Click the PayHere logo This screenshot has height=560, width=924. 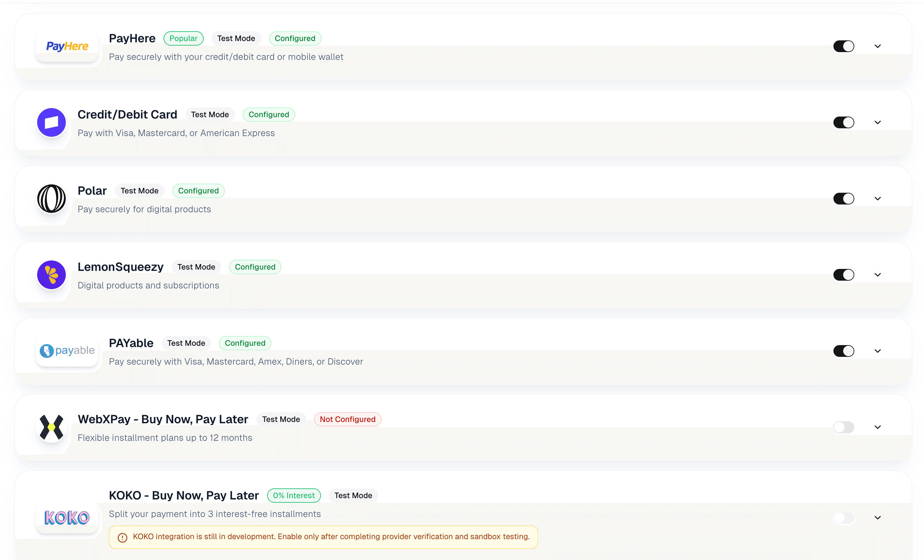[x=67, y=46]
